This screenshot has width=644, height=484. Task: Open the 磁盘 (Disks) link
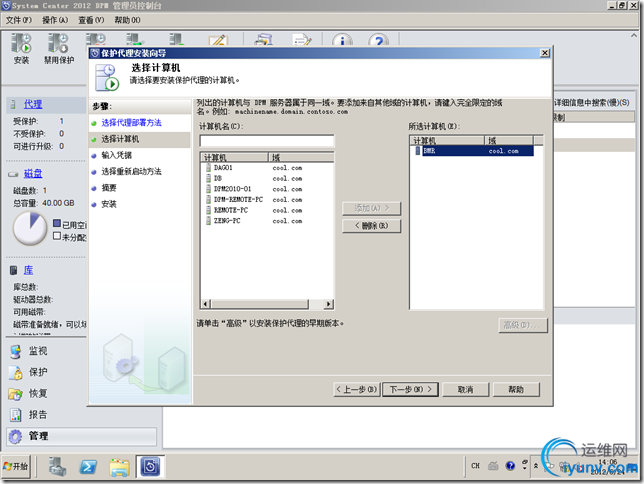pos(33,173)
